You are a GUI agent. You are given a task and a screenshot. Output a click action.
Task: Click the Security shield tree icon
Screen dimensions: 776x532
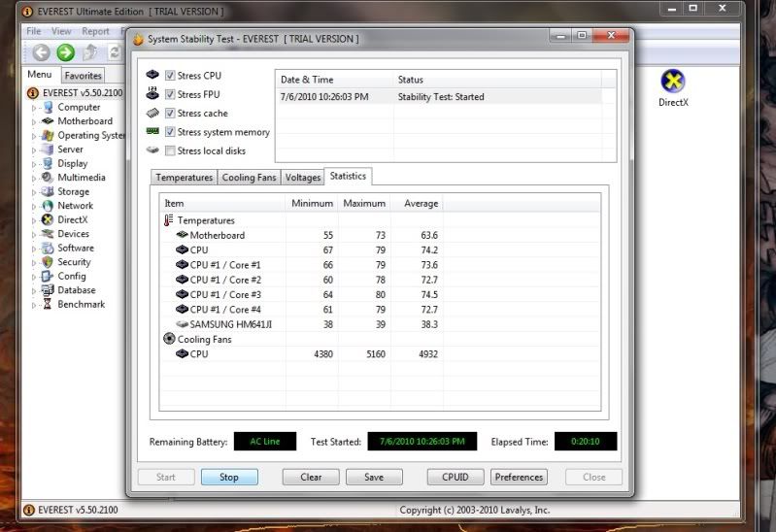(x=48, y=262)
